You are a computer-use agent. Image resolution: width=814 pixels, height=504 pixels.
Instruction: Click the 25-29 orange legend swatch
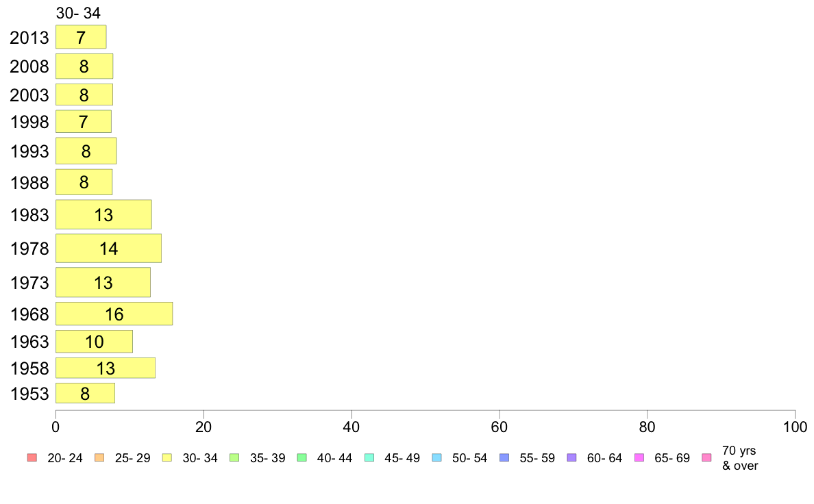tap(99, 457)
